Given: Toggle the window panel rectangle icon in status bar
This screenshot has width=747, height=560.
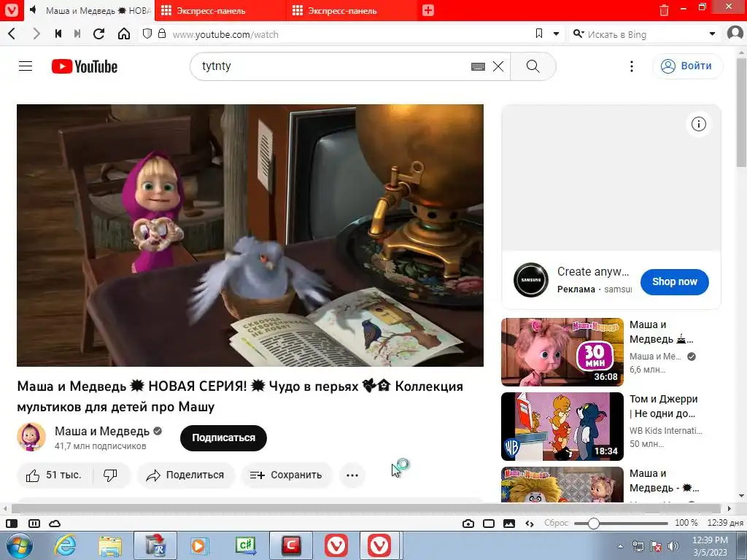Looking at the screenshot, I should (x=489, y=524).
